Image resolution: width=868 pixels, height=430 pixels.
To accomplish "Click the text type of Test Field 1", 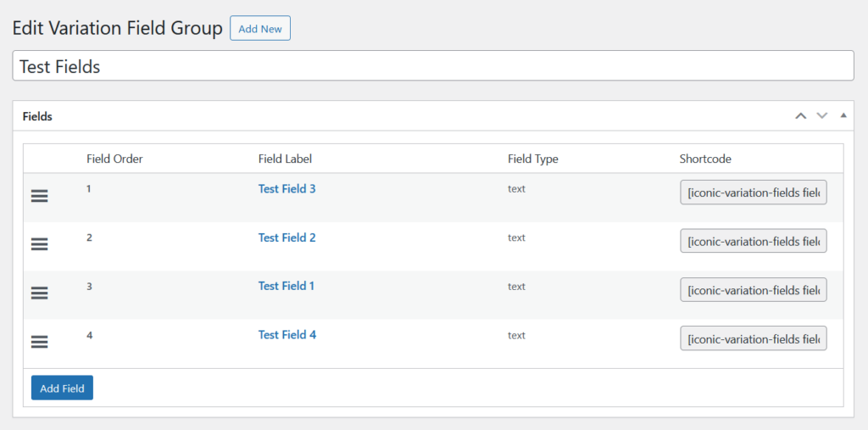I will [x=516, y=287].
